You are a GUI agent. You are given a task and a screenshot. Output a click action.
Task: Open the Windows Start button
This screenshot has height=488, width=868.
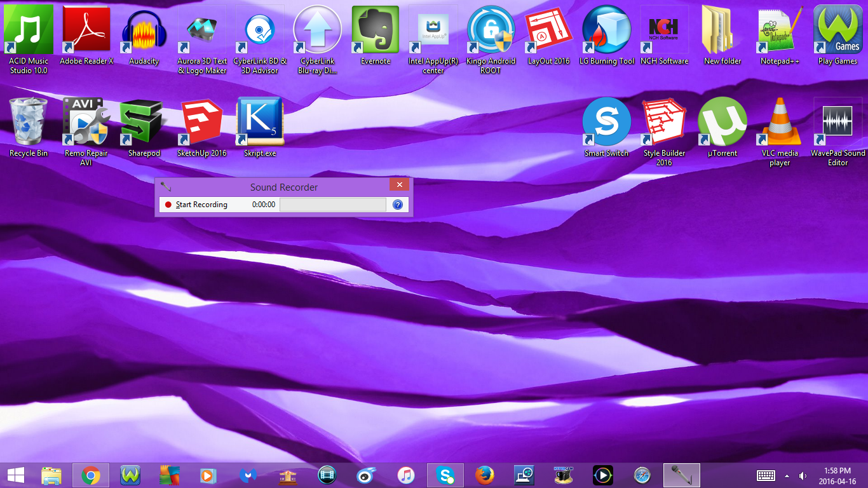16,475
